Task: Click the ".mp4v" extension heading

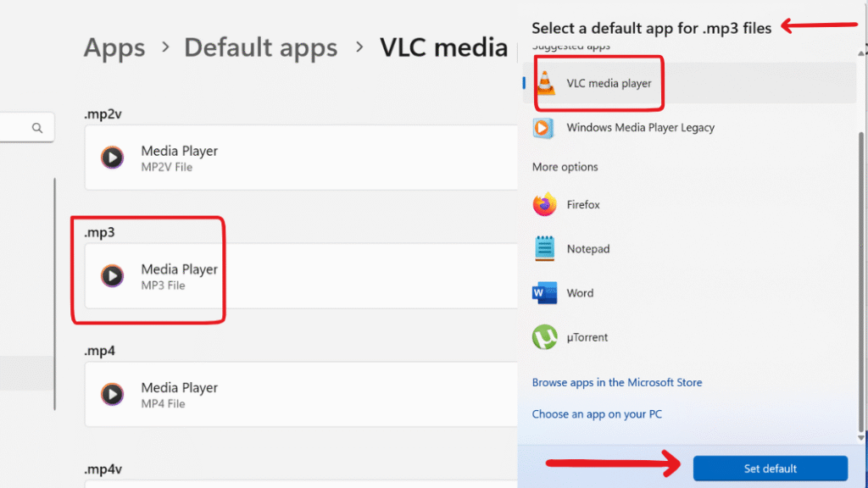Action: pos(103,469)
